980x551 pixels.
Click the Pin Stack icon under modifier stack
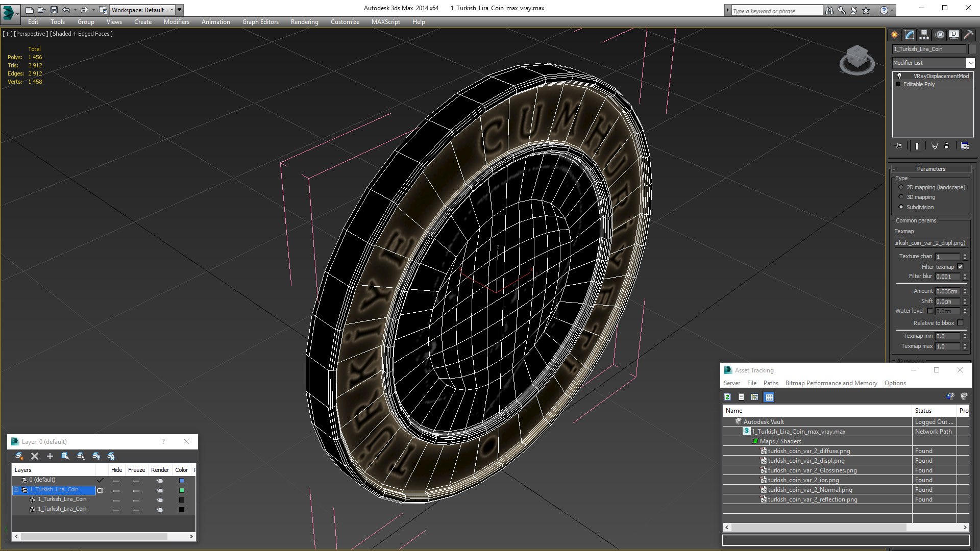point(899,146)
